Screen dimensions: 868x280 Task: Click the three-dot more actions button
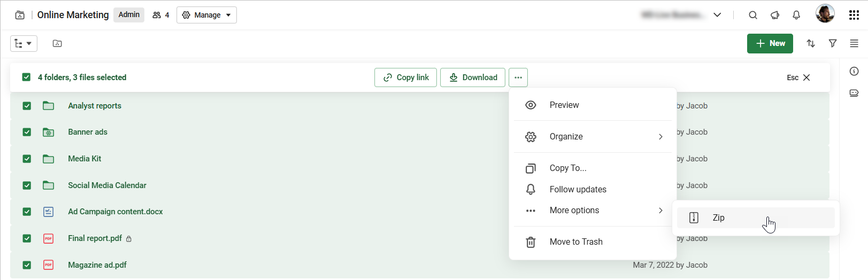(x=518, y=77)
